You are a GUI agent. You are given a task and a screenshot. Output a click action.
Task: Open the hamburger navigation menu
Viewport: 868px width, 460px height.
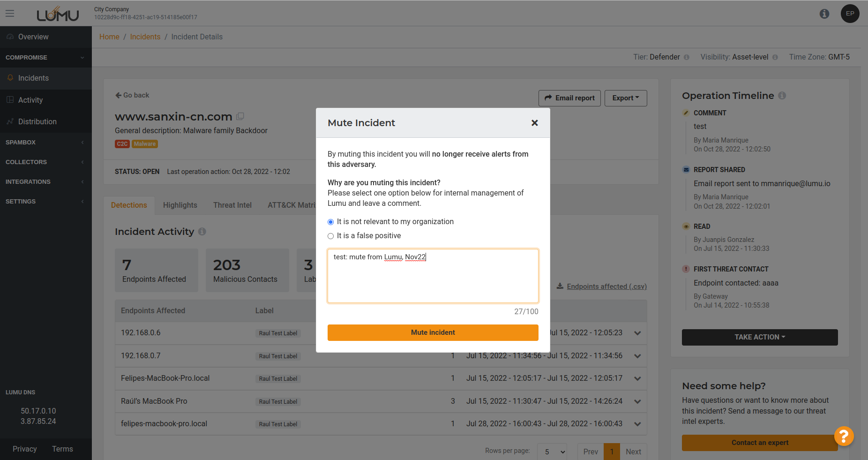pyautogui.click(x=10, y=14)
